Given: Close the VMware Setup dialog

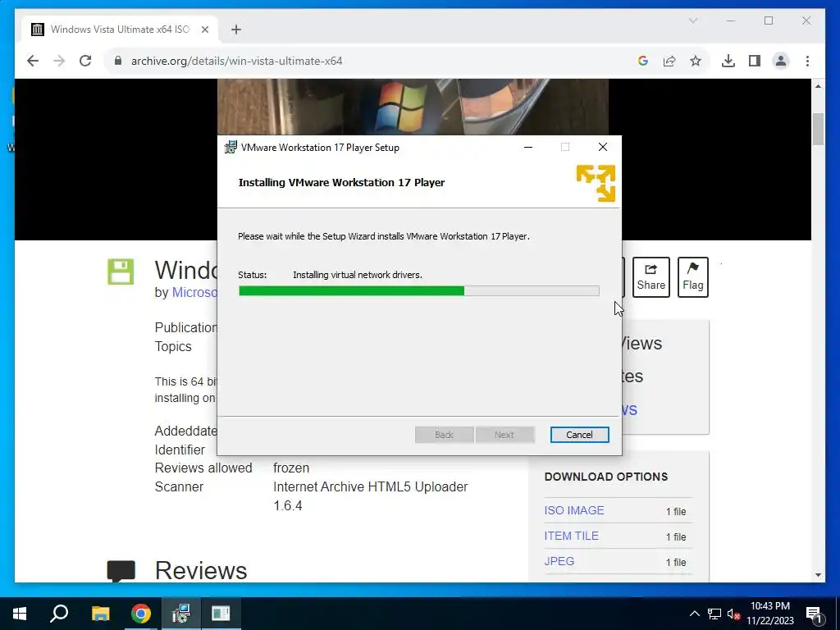Looking at the screenshot, I should (603, 148).
